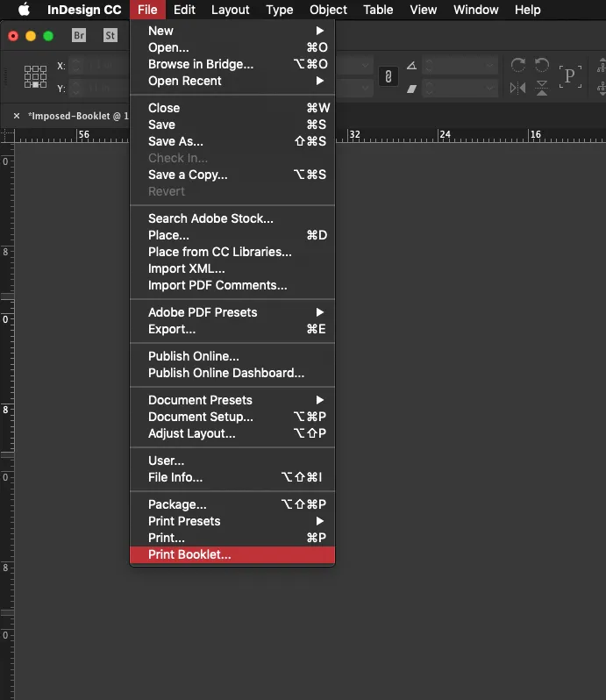Choose Publish Online...
The height and width of the screenshot is (700, 606).
pyautogui.click(x=232, y=356)
